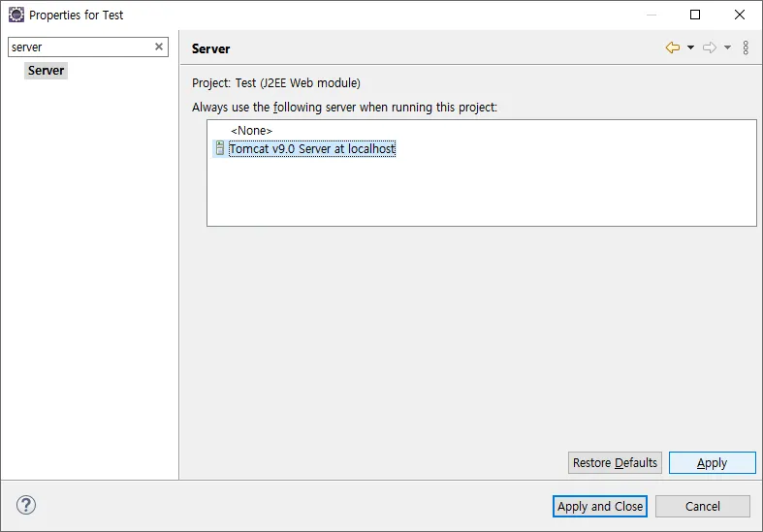Click the "Properties for Test" title bar text
Image resolution: width=763 pixels, height=532 pixels.
point(77,16)
